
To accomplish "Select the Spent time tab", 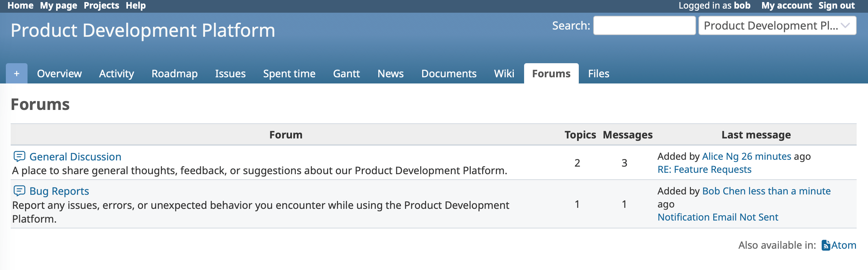I will (x=289, y=74).
